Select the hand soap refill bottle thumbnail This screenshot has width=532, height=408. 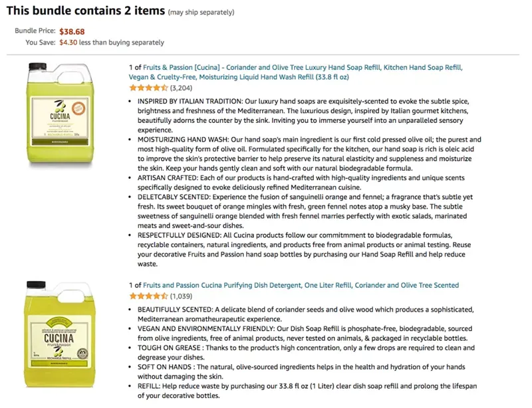pyautogui.click(x=60, y=115)
